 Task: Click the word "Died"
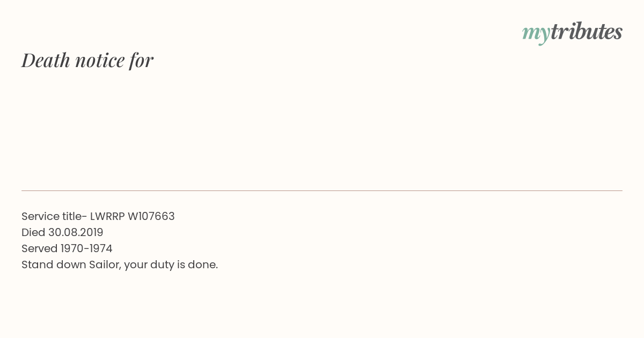pos(33,232)
